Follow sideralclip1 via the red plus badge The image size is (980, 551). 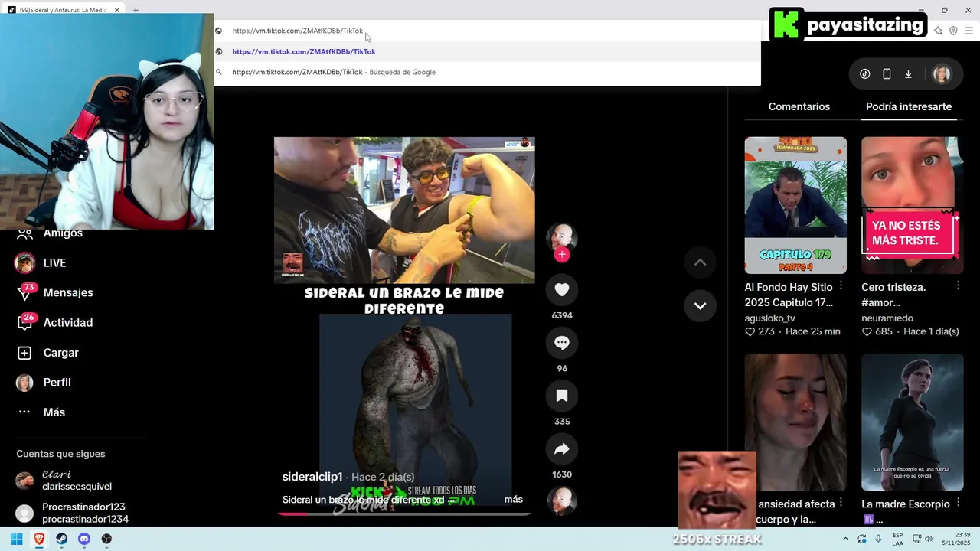point(562,255)
